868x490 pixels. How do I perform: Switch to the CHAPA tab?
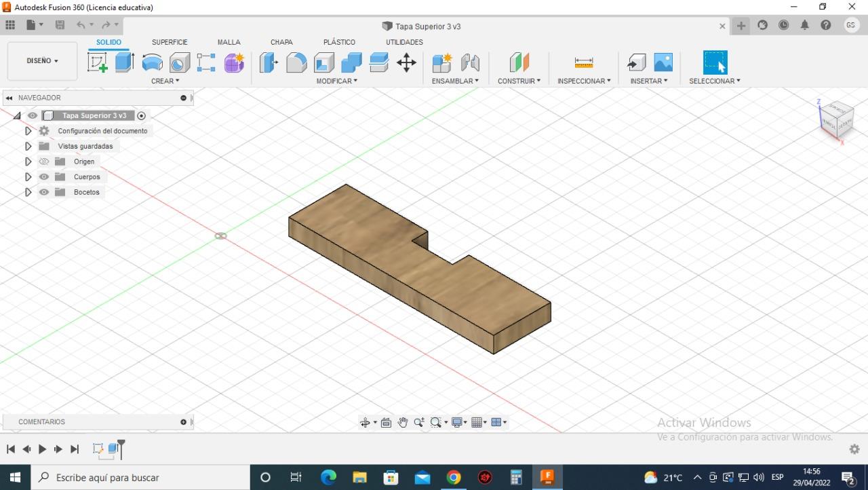[281, 42]
